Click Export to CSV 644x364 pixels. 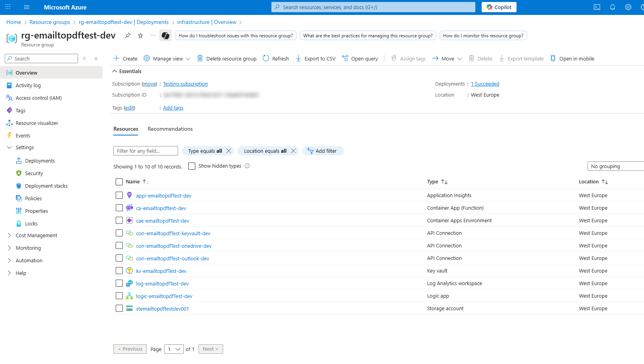click(x=316, y=59)
